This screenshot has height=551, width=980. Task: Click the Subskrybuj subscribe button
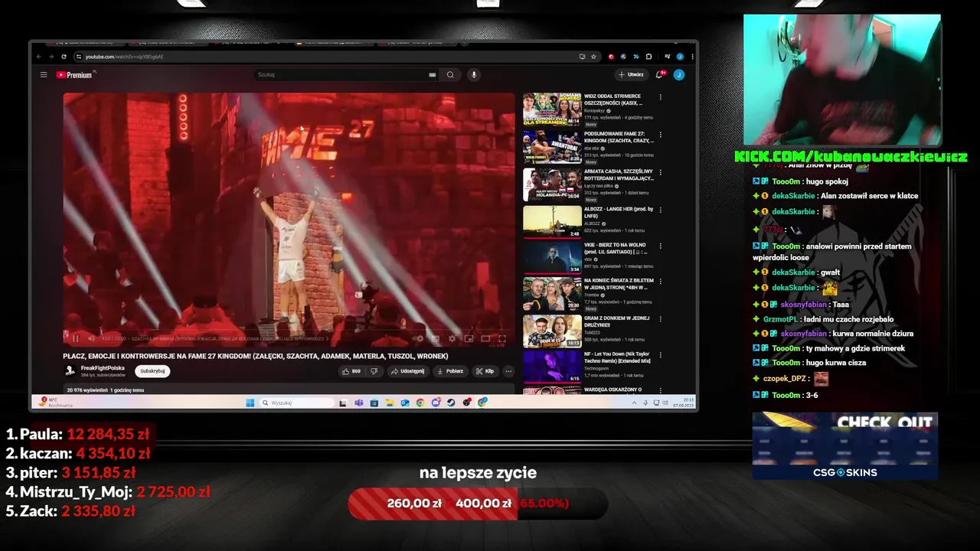click(x=152, y=371)
